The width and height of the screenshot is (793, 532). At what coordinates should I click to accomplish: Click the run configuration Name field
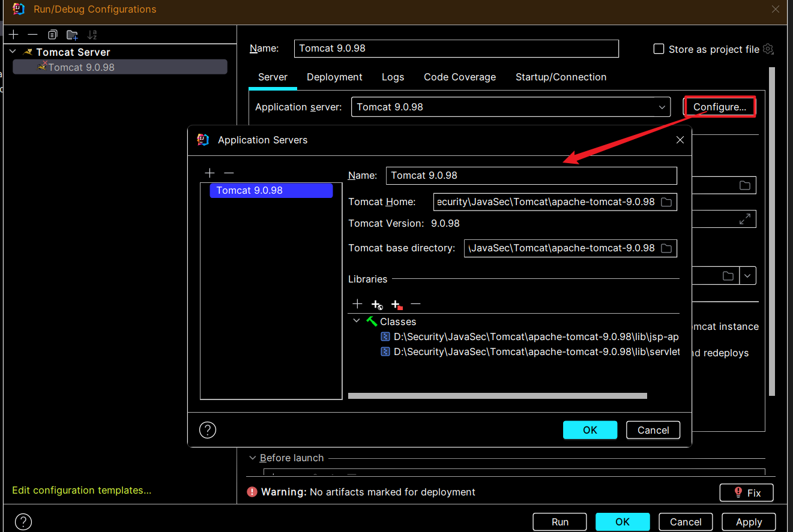456,48
